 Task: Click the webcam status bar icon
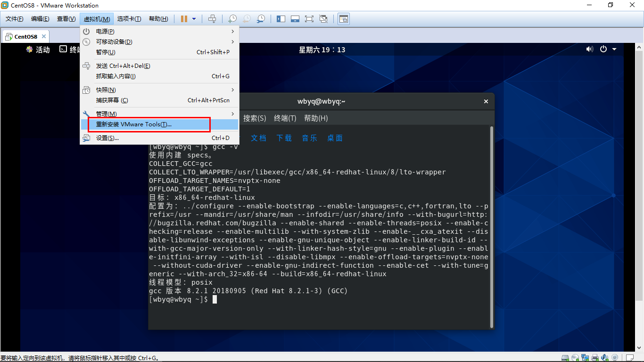click(615, 358)
